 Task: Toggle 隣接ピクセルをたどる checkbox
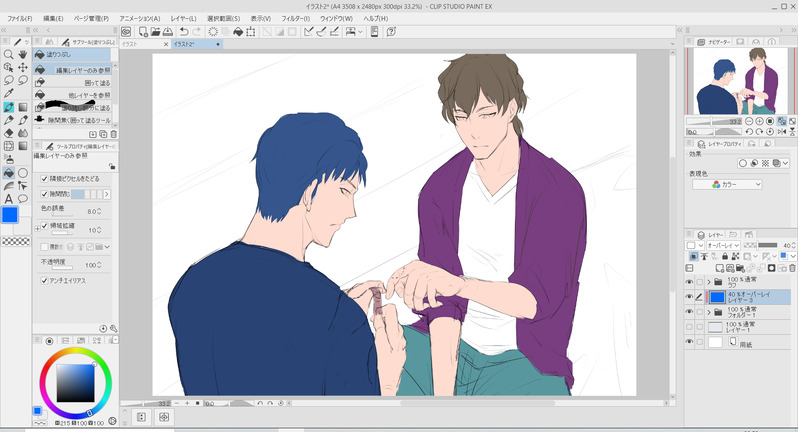[44, 179]
